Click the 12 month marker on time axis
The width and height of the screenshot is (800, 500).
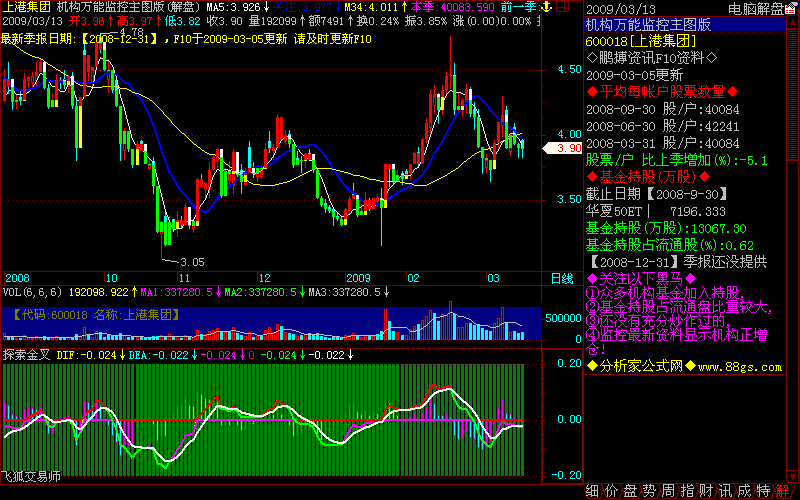264,279
